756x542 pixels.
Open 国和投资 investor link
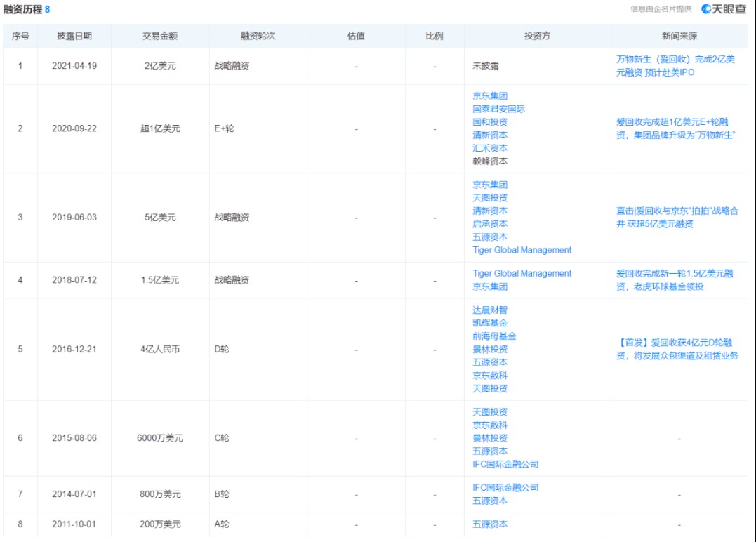click(490, 122)
